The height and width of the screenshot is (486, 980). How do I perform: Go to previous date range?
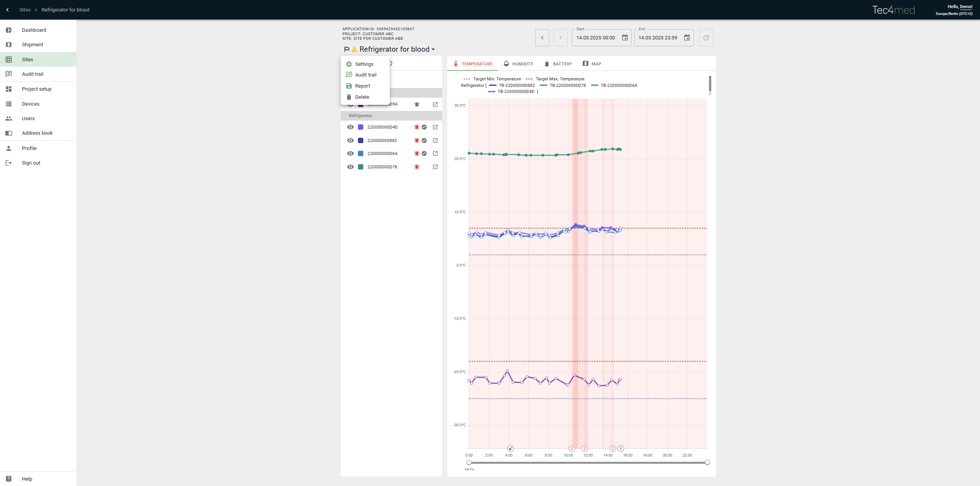(x=542, y=38)
